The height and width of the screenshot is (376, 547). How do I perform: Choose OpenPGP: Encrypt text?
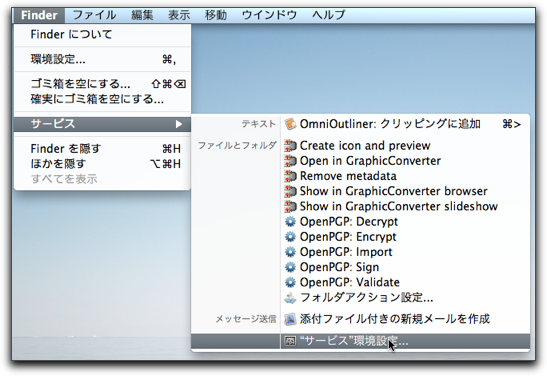348,237
